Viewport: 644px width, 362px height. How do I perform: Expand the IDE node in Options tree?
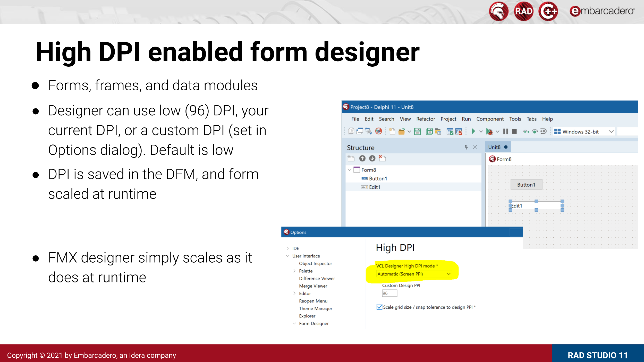287,248
